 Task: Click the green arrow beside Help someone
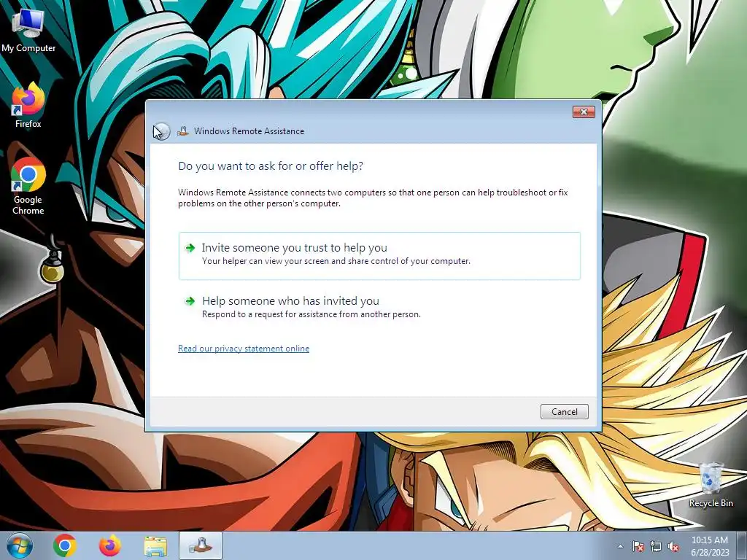tap(190, 301)
